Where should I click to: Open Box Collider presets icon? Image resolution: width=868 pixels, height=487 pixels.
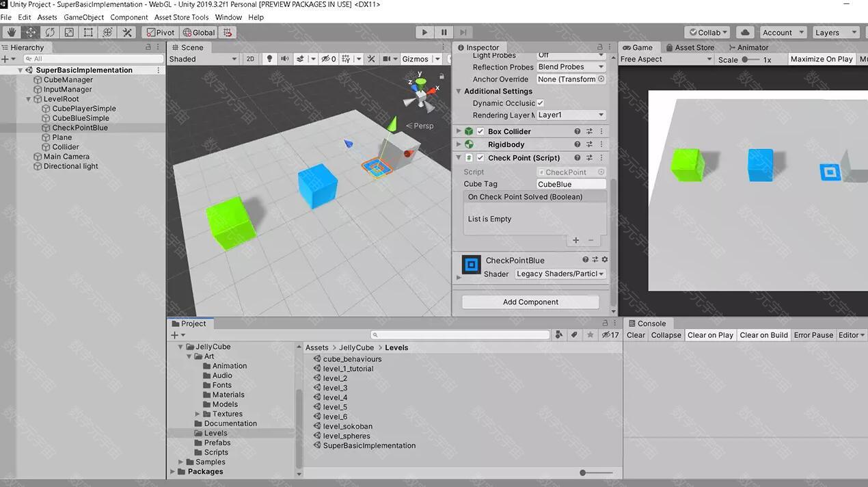[x=589, y=131]
